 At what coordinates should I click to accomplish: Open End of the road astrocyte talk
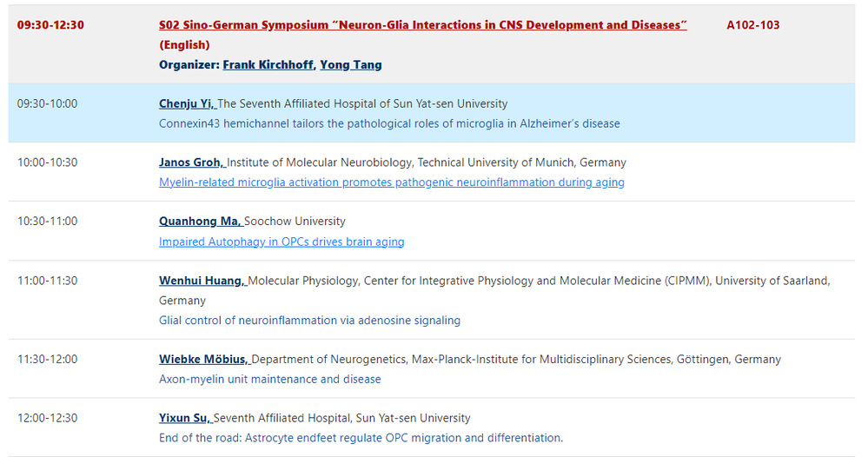361,438
